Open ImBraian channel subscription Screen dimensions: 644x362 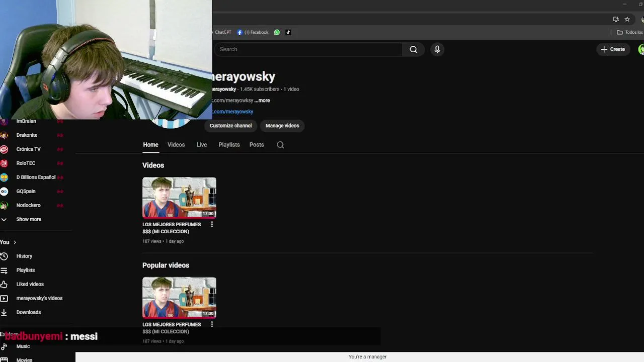click(26, 122)
